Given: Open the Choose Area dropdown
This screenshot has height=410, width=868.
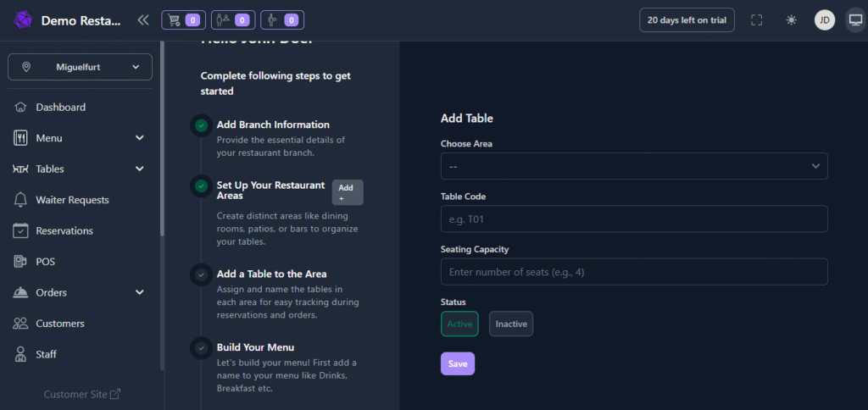Looking at the screenshot, I should pyautogui.click(x=633, y=166).
